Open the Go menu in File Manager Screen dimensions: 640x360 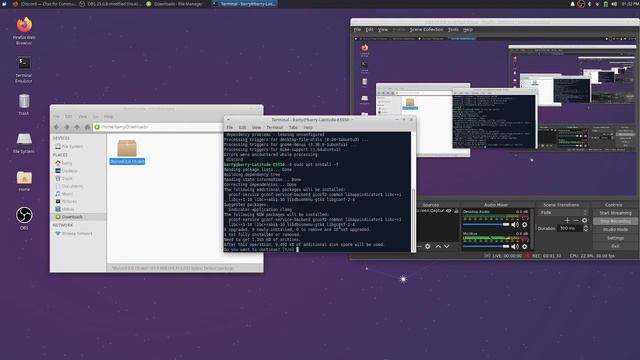click(96, 117)
